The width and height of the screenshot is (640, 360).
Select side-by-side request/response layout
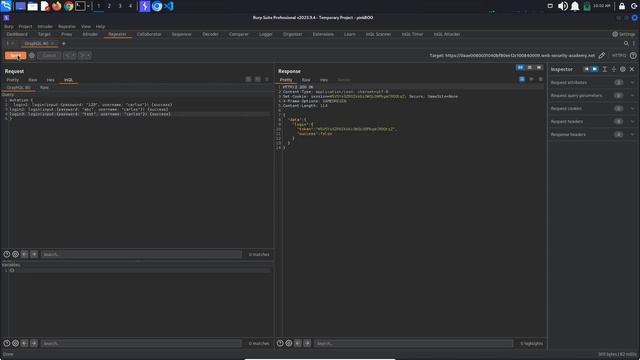point(520,67)
